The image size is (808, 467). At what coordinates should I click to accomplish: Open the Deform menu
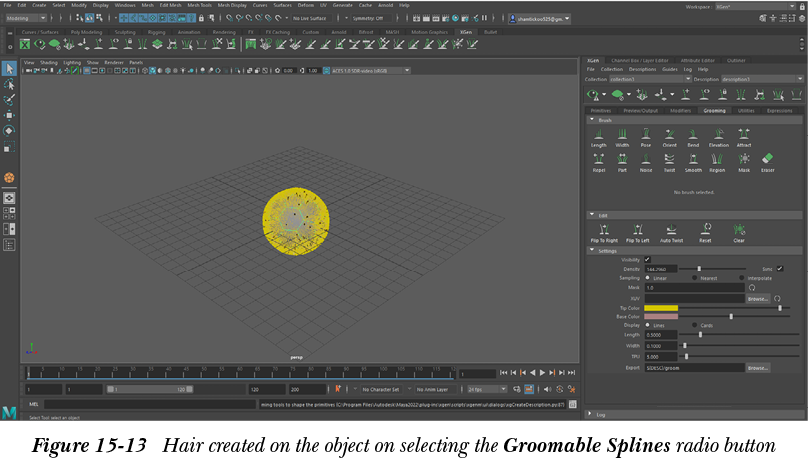coord(305,5)
